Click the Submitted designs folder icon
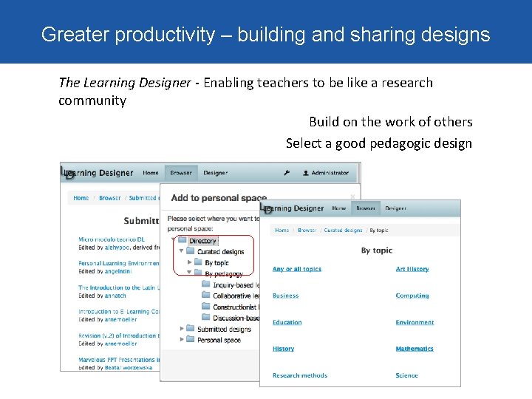 tap(191, 328)
